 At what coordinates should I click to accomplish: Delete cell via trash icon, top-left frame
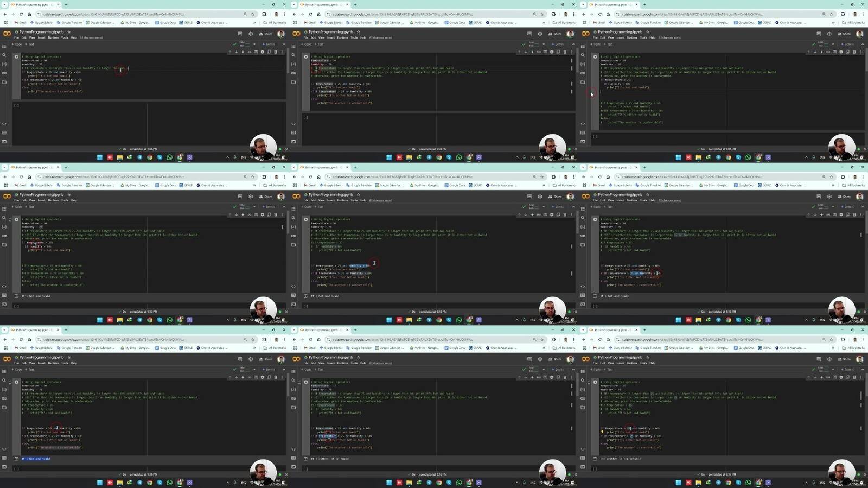(x=276, y=52)
